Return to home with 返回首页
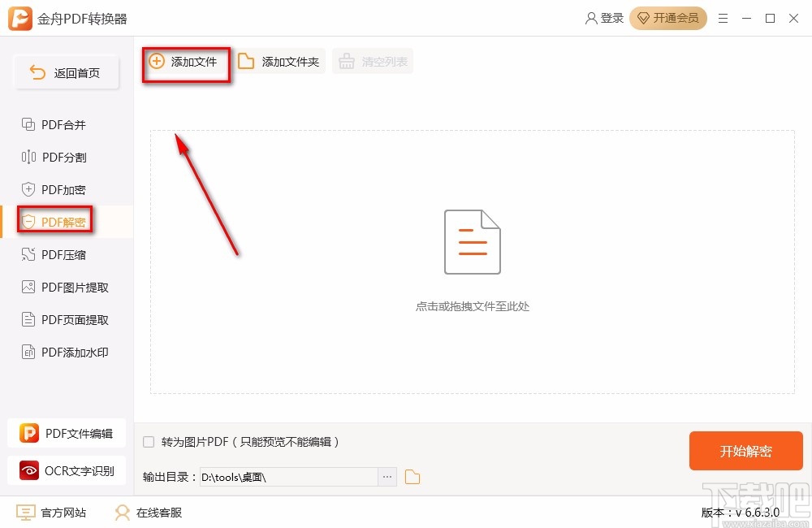This screenshot has height=528, width=812. pyautogui.click(x=67, y=73)
